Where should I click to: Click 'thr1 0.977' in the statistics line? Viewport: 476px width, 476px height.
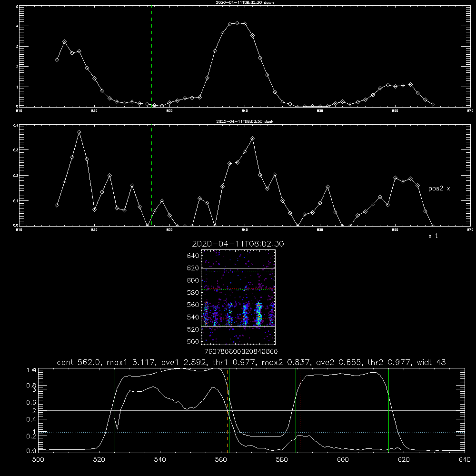234,362
